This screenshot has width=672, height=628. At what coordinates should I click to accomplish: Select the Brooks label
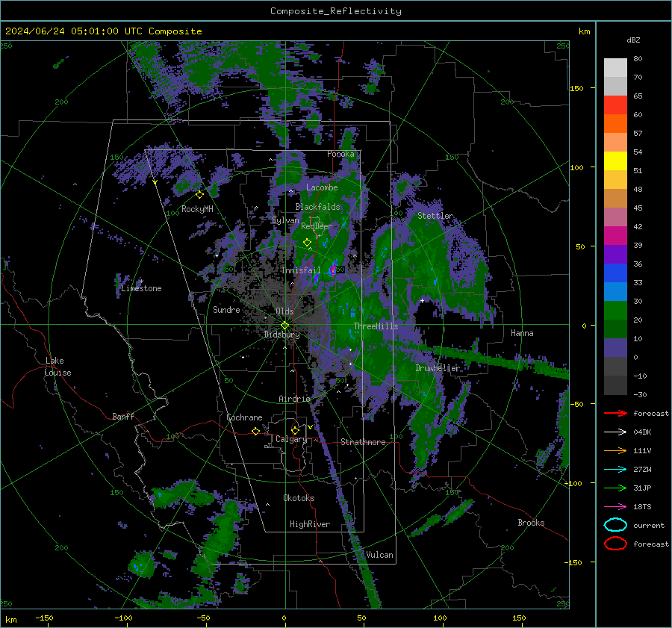click(x=531, y=523)
